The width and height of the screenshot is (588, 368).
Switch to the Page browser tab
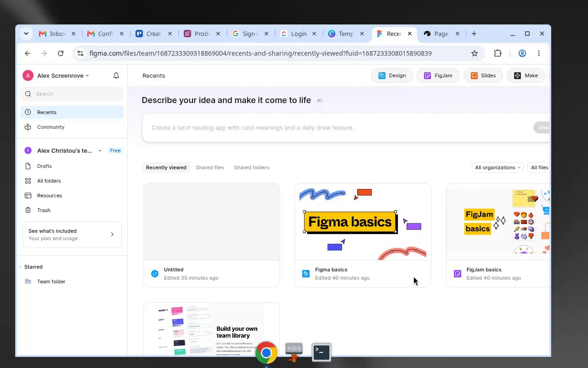coord(441,34)
